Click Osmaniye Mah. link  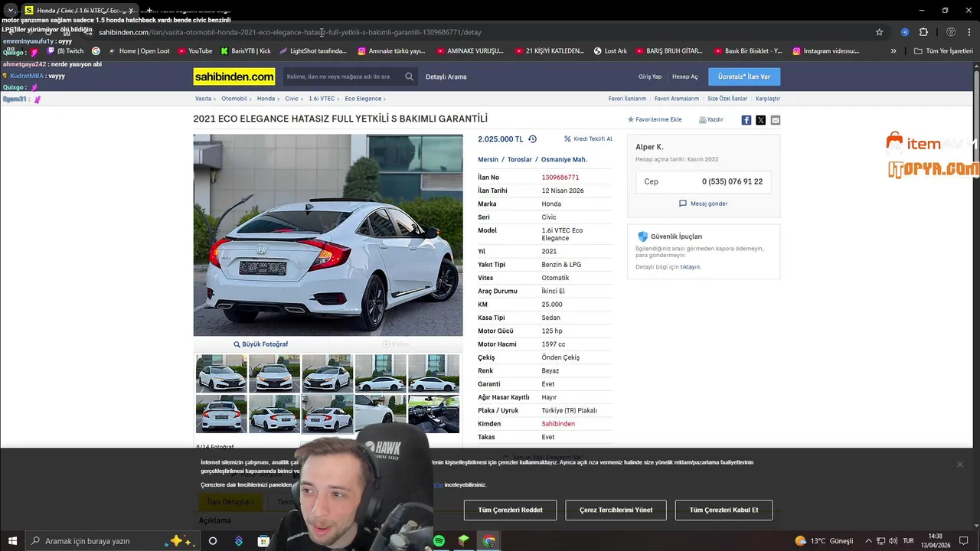pyautogui.click(x=564, y=160)
